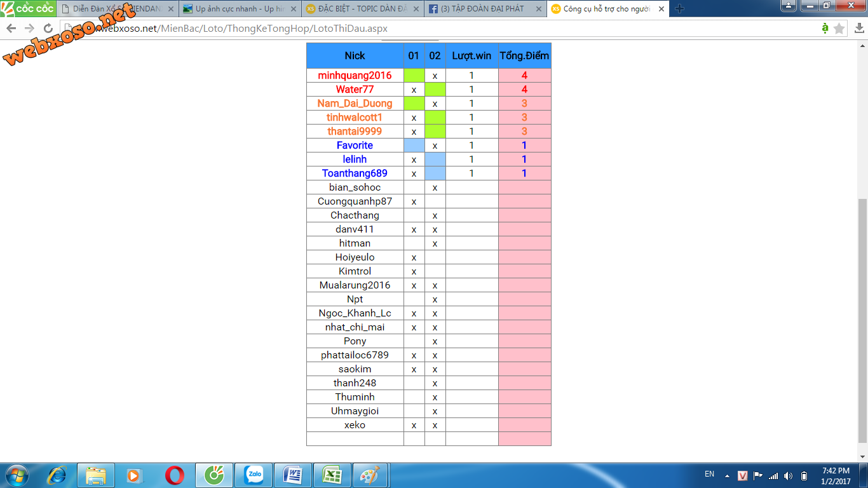This screenshot has width=868, height=488.
Task: Open Microsoft Excel from the taskbar
Action: point(331,475)
